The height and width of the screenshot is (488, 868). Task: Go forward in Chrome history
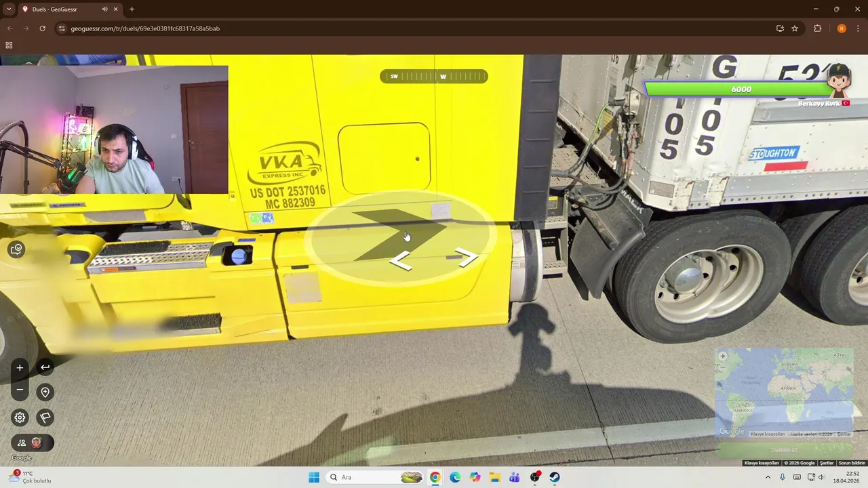tap(26, 28)
